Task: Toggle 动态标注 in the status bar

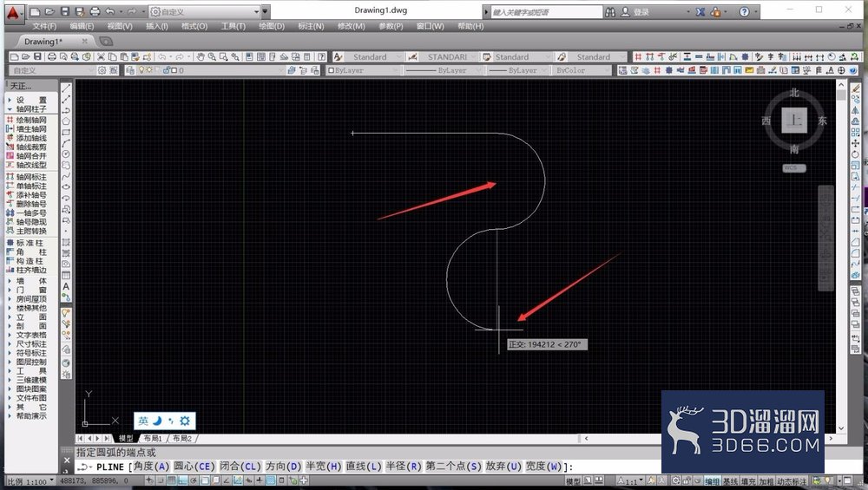Action: coord(792,481)
